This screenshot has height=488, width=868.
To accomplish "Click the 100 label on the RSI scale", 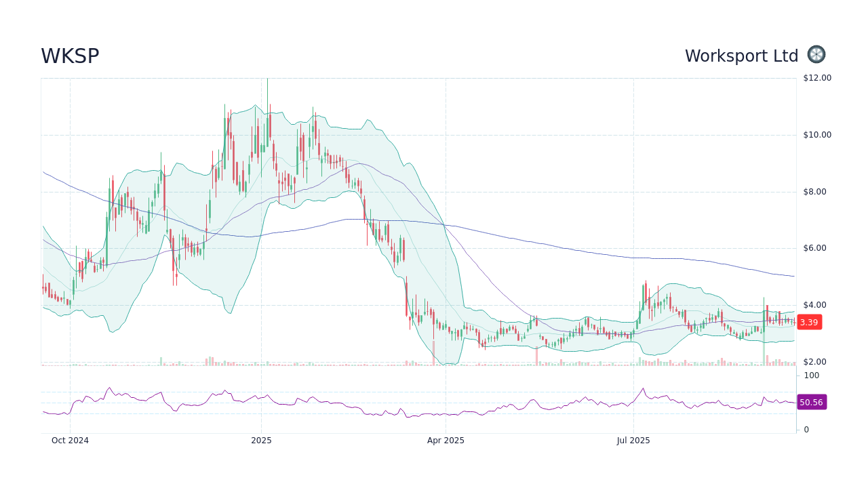I will [811, 375].
